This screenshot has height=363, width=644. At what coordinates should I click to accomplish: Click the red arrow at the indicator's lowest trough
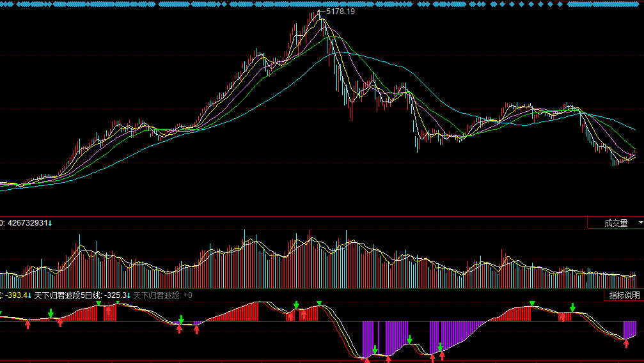coord(367,360)
